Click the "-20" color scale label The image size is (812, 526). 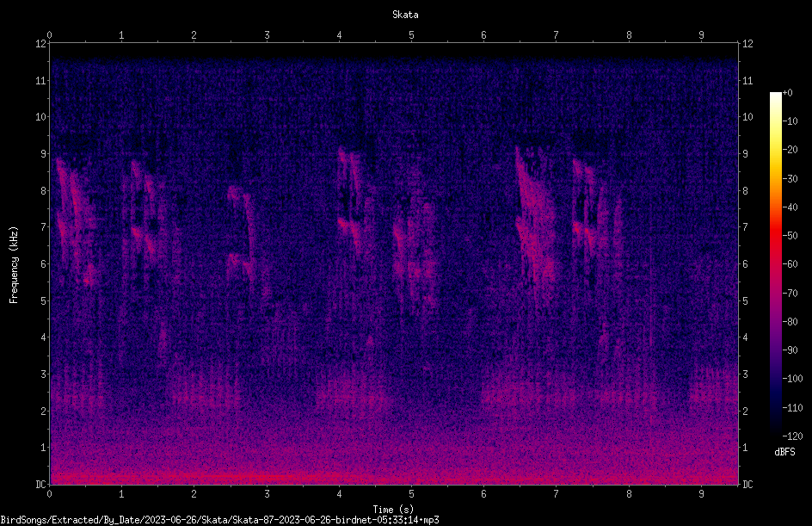790,150
